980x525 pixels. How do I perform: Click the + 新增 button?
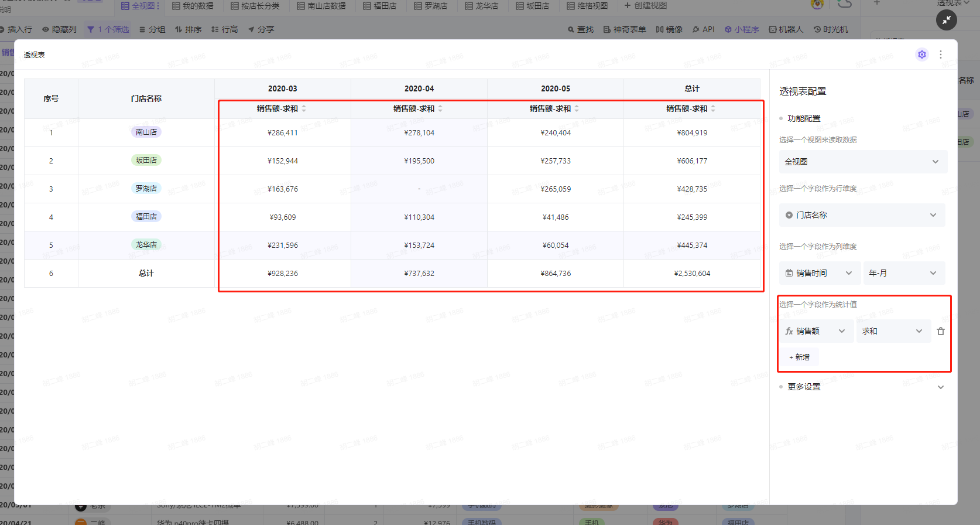800,357
